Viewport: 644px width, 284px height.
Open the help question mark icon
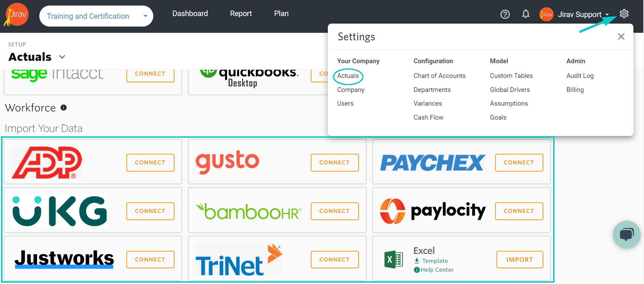tap(505, 14)
